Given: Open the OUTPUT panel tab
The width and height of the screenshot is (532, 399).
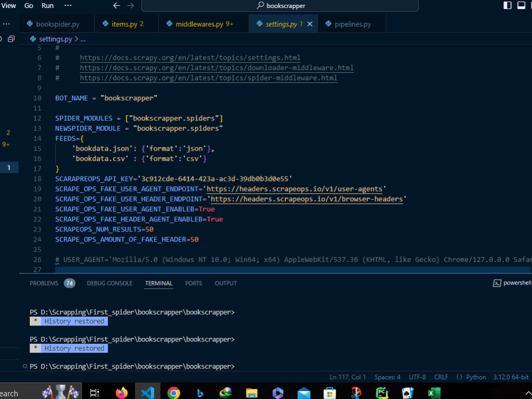Looking at the screenshot, I should click(x=226, y=284).
